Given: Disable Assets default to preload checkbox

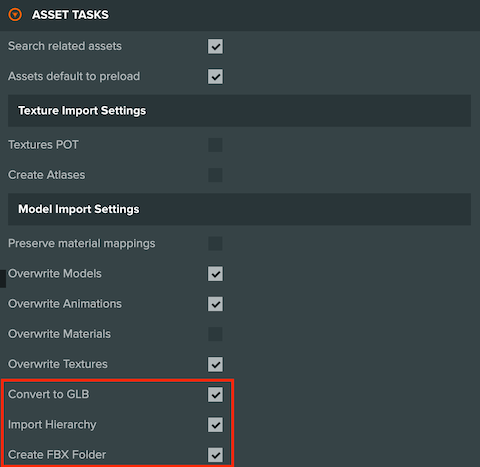Looking at the screenshot, I should pos(215,76).
